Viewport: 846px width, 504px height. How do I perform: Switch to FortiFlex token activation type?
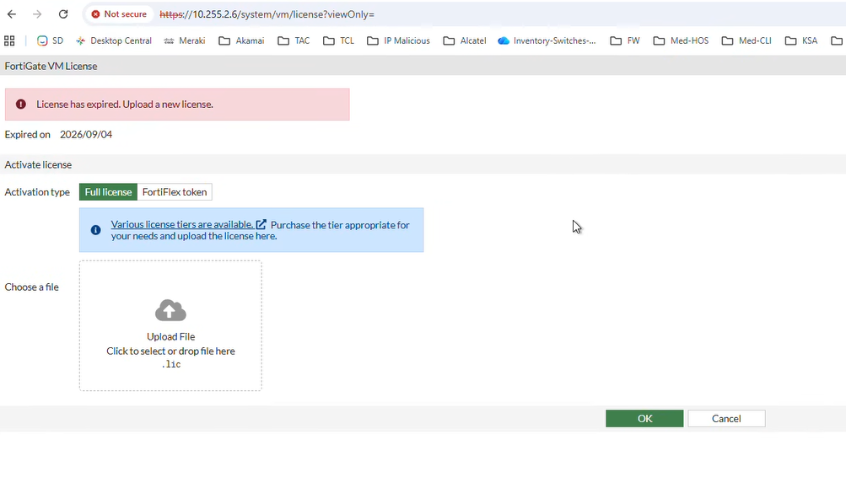175,192
